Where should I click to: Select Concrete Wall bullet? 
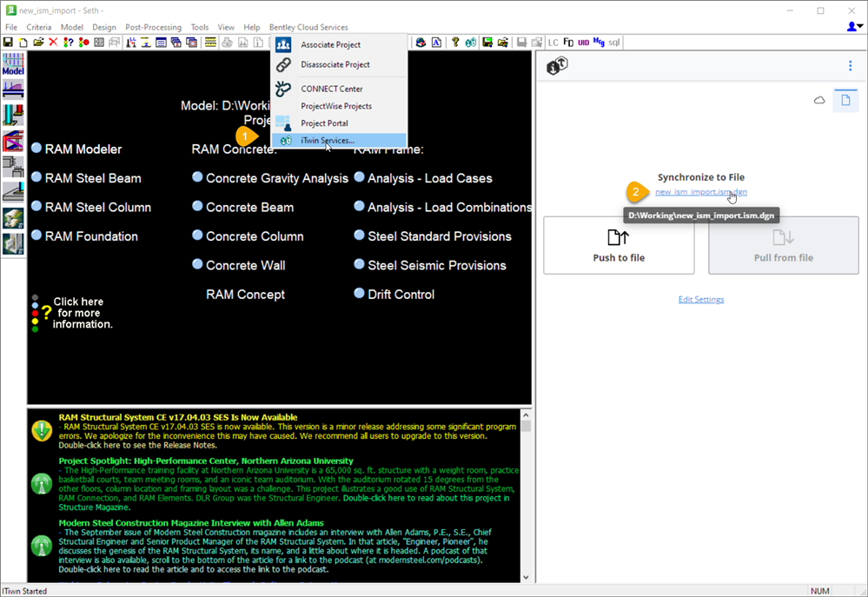(x=197, y=264)
